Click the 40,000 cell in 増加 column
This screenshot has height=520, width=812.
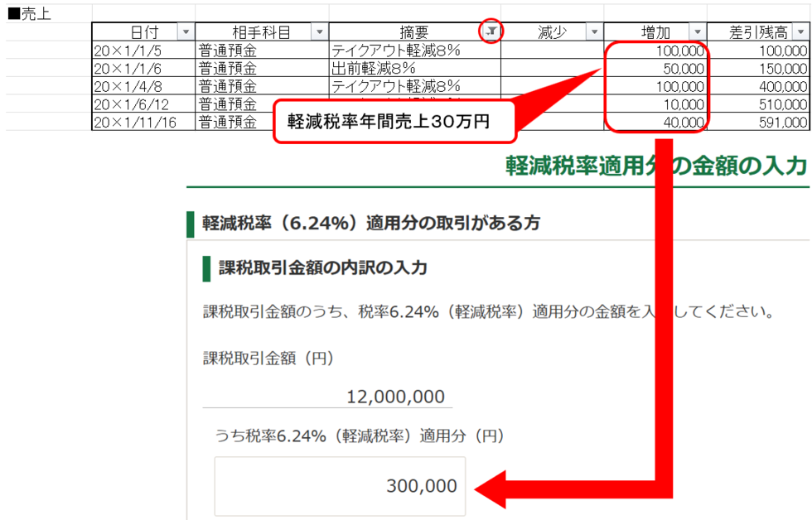pos(655,123)
